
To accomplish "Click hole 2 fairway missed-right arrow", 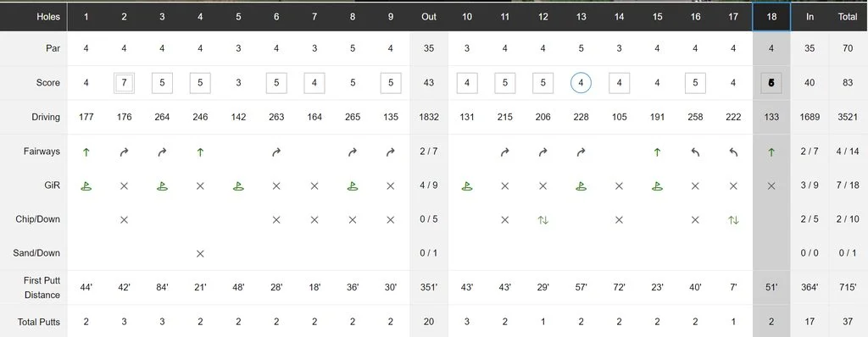I will tap(124, 152).
